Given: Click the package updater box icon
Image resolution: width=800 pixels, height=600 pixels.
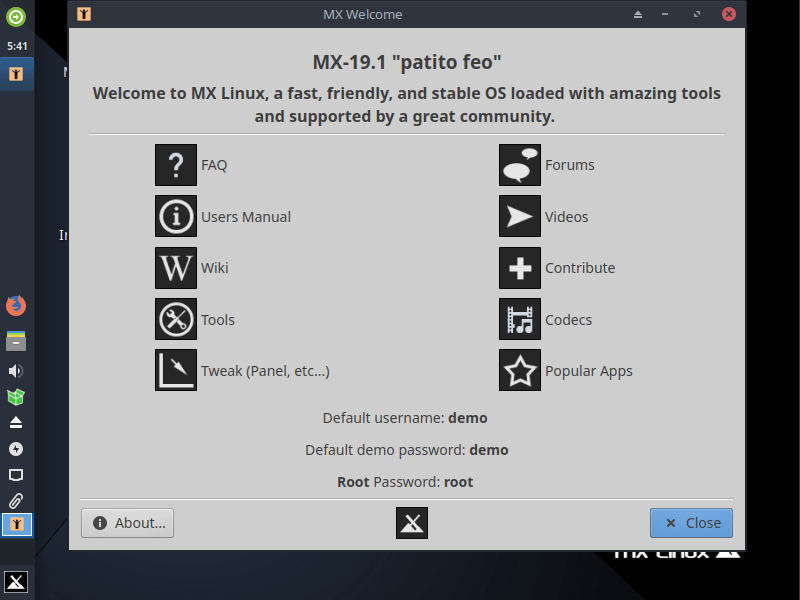Looking at the screenshot, I should click(16, 397).
